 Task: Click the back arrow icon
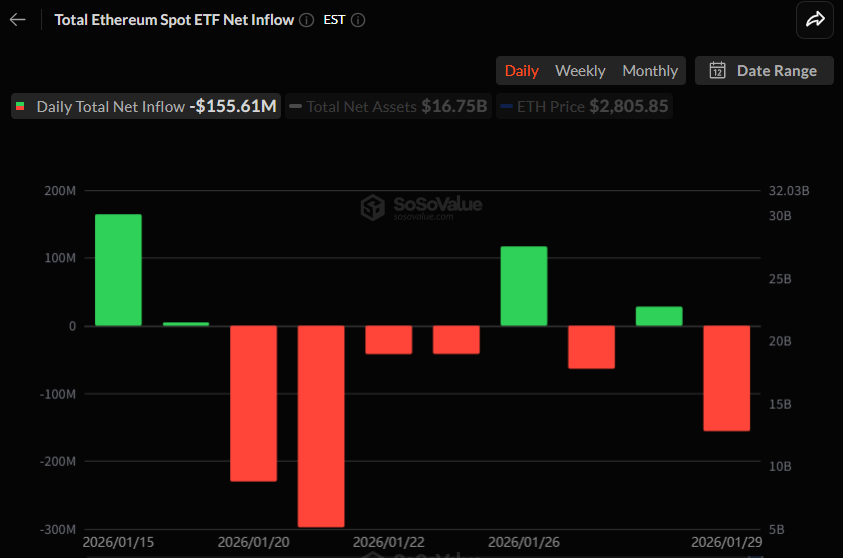(x=18, y=20)
